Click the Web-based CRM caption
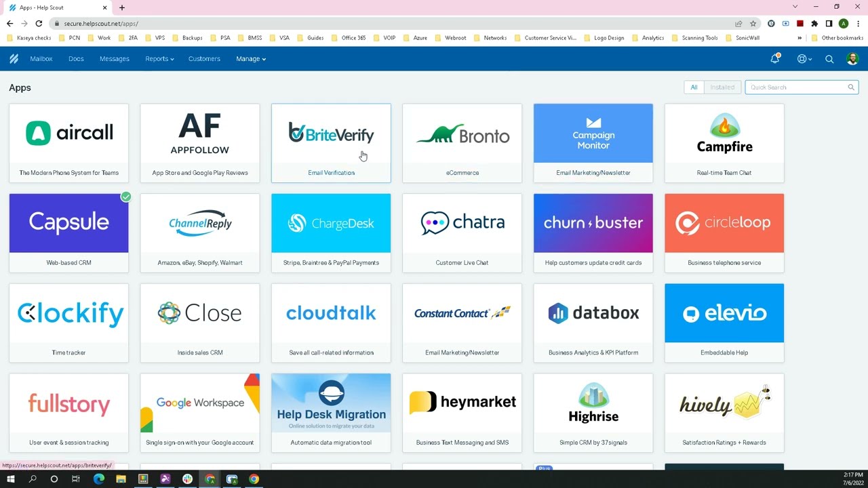 68,263
